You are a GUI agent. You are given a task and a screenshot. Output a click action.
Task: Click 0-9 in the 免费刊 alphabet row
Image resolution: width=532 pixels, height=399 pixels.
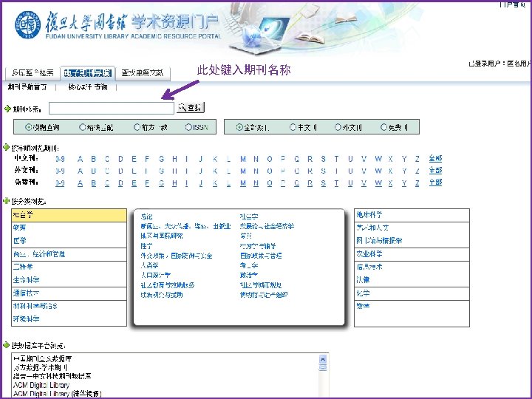[x=60, y=183]
